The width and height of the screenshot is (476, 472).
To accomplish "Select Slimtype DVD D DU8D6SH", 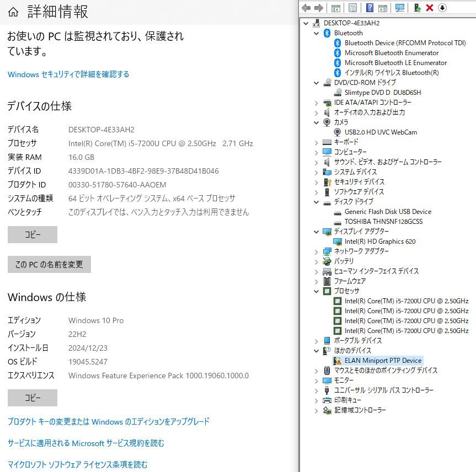I will (x=383, y=93).
